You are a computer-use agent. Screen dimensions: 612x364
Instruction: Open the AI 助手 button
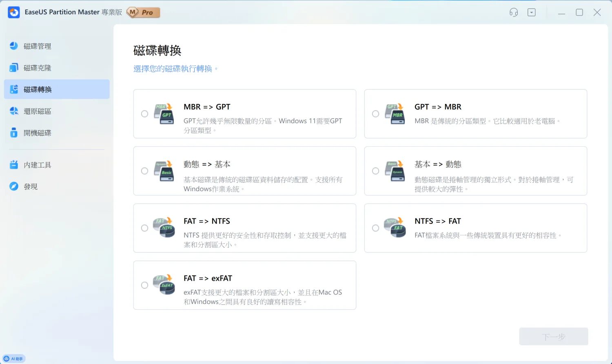click(14, 359)
